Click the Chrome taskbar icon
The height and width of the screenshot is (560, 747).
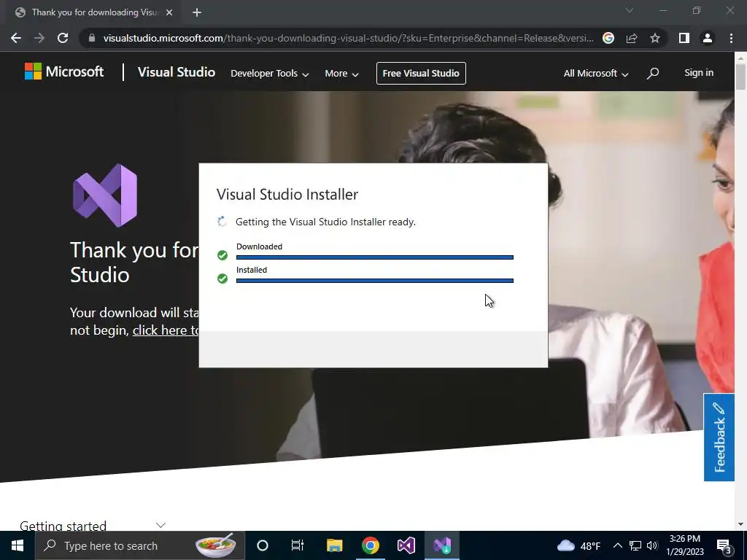tap(370, 545)
